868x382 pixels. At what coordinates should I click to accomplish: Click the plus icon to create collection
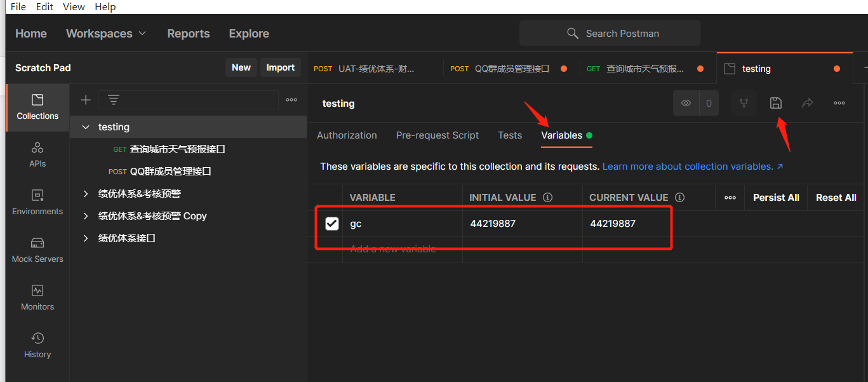point(86,100)
